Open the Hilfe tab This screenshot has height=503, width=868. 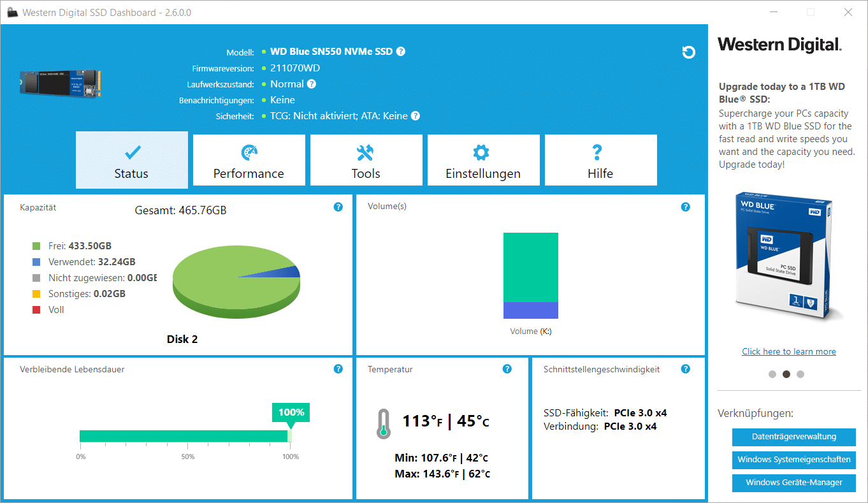pyautogui.click(x=600, y=160)
